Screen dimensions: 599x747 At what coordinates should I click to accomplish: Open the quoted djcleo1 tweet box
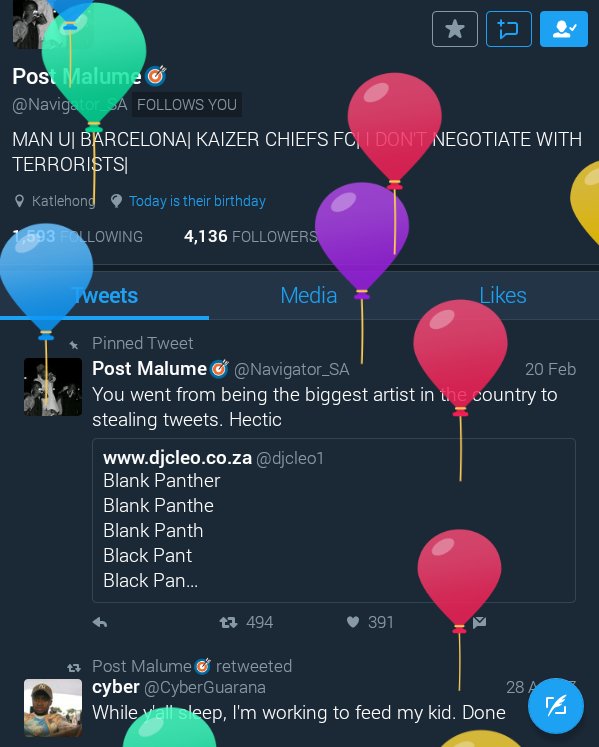click(334, 520)
